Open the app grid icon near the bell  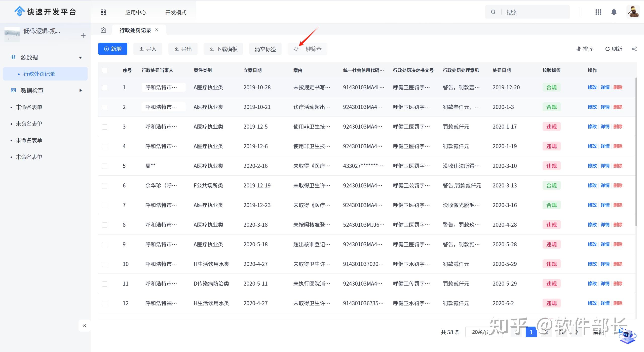pos(598,12)
